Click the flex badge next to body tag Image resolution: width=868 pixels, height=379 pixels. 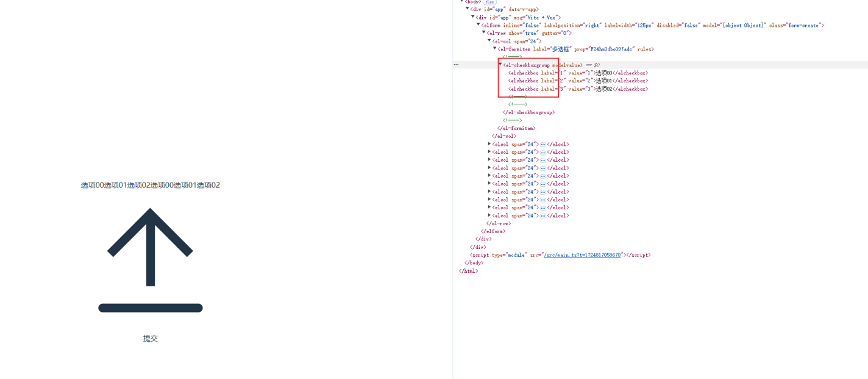pyautogui.click(x=489, y=2)
